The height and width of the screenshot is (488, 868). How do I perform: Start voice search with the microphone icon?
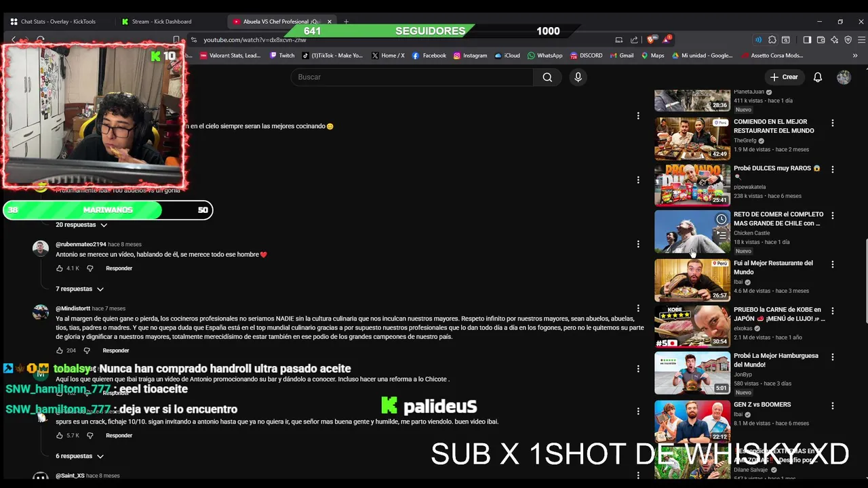[578, 77]
